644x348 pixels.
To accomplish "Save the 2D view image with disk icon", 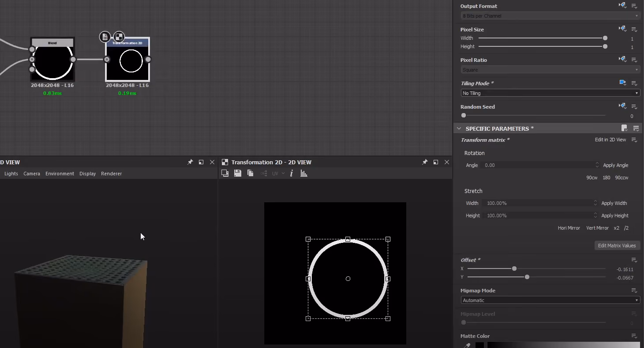I will pos(238,174).
